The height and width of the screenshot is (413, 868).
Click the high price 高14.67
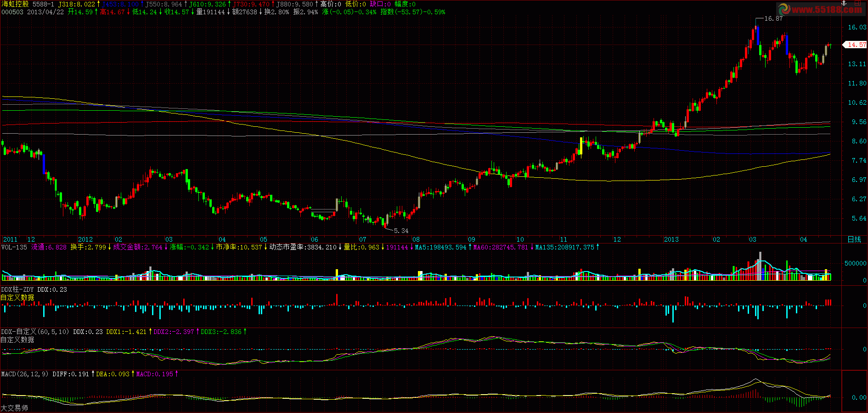click(113, 12)
